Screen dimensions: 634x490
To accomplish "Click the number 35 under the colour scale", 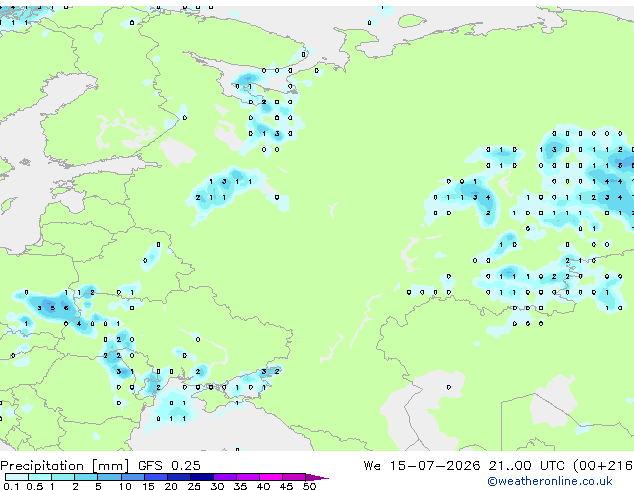I will 240,486.
